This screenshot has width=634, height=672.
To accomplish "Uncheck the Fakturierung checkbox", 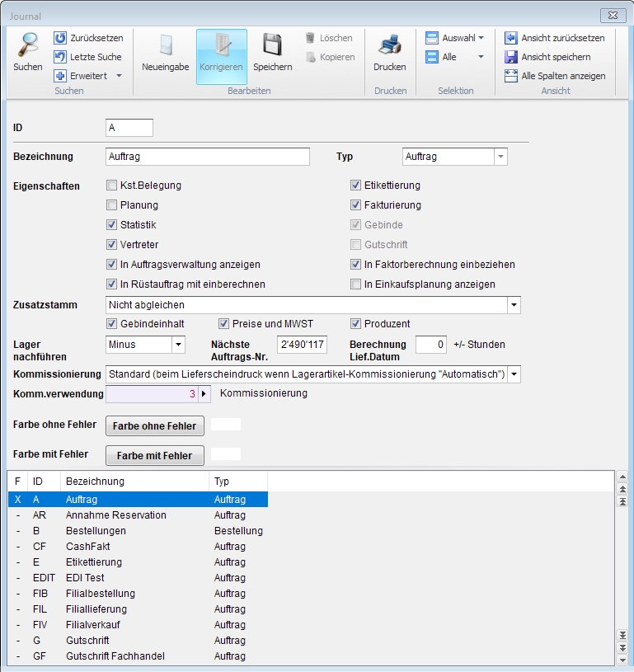I will [355, 204].
